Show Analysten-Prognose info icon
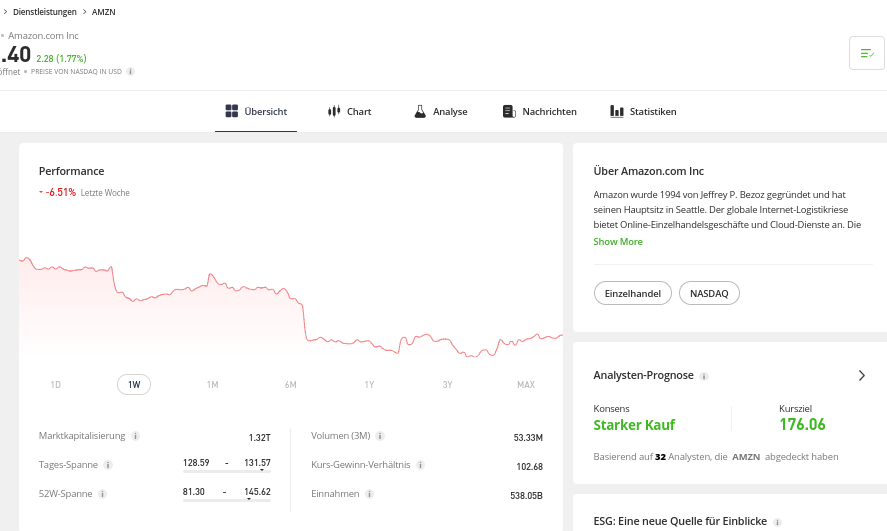Viewport: 887px width, 531px height. pos(704,376)
